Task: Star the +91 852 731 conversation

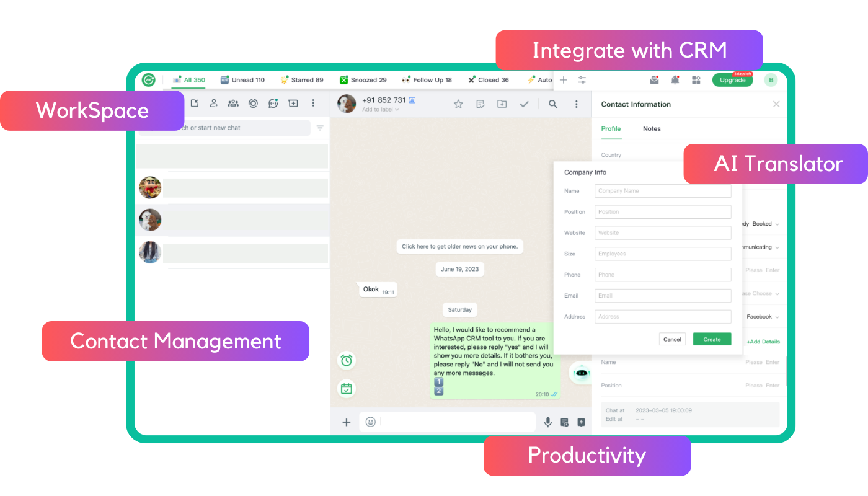Action: point(458,104)
